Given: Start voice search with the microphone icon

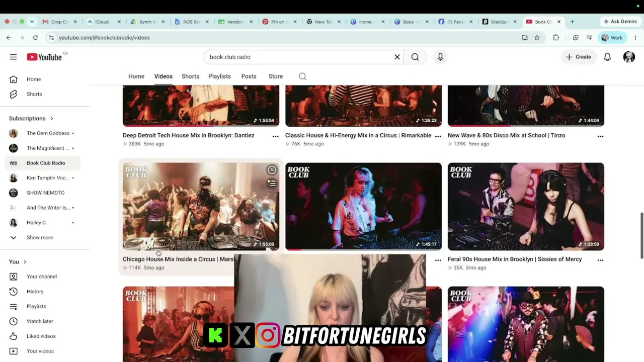Looking at the screenshot, I should pos(440,57).
